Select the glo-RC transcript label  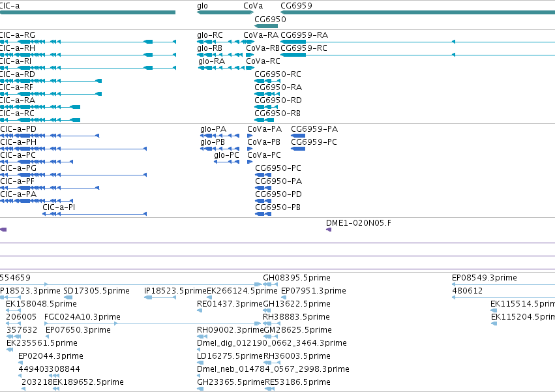click(210, 35)
